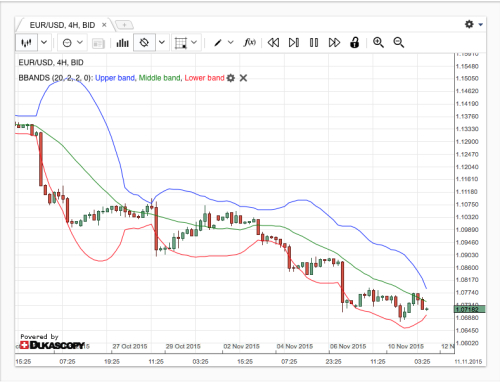500x382 pixels.
Task: Rewind the chart to the beginning
Action: click(x=273, y=43)
